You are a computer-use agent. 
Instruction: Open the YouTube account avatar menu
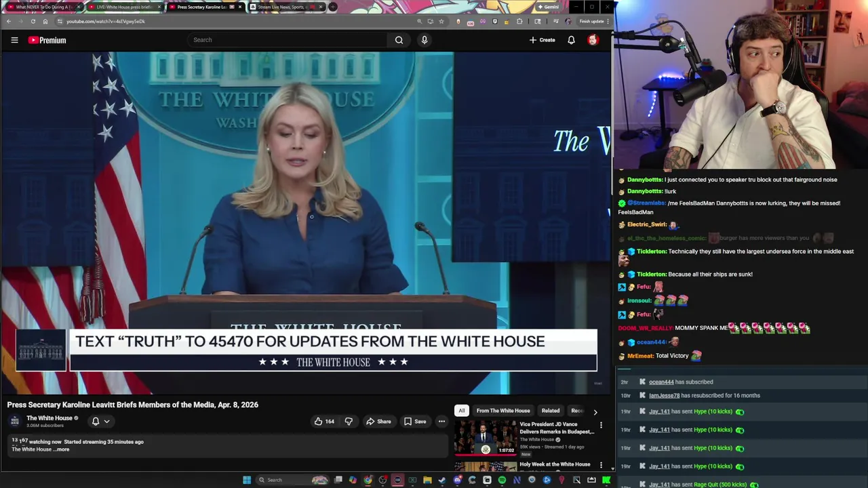point(593,40)
